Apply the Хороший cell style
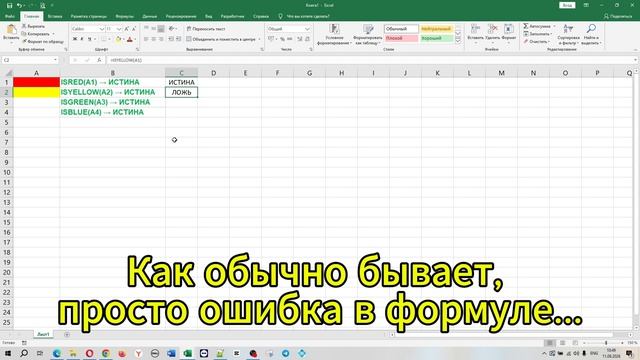This screenshot has width=640, height=360. (436, 38)
